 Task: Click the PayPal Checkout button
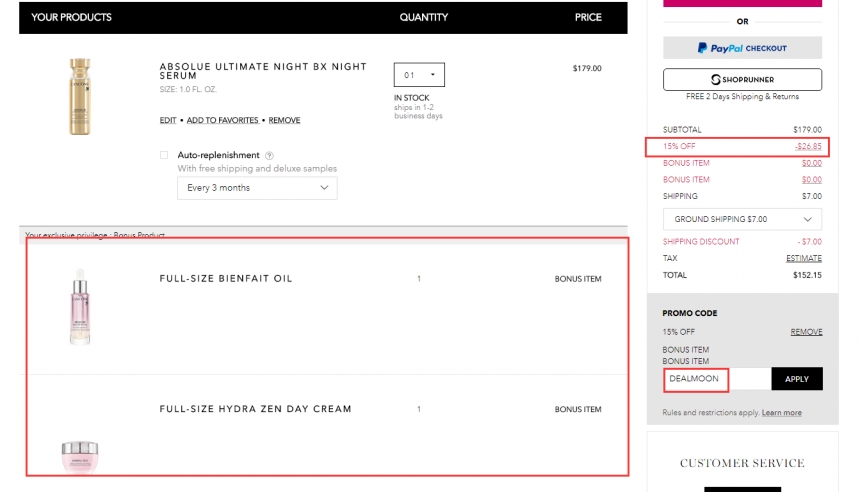point(742,48)
